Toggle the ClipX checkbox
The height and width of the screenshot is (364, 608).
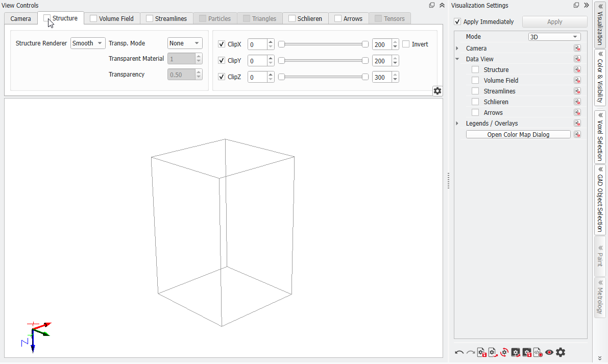coord(222,44)
